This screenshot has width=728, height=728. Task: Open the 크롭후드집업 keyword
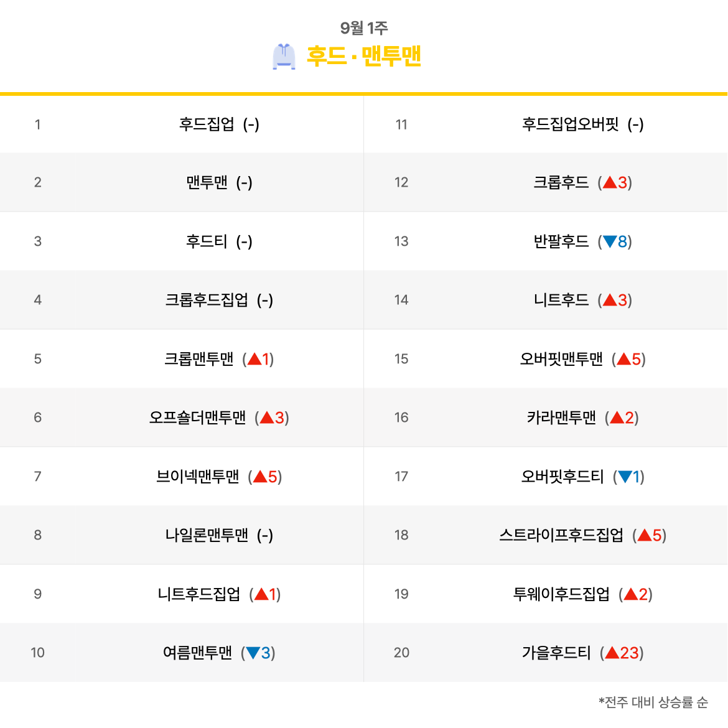(x=207, y=300)
